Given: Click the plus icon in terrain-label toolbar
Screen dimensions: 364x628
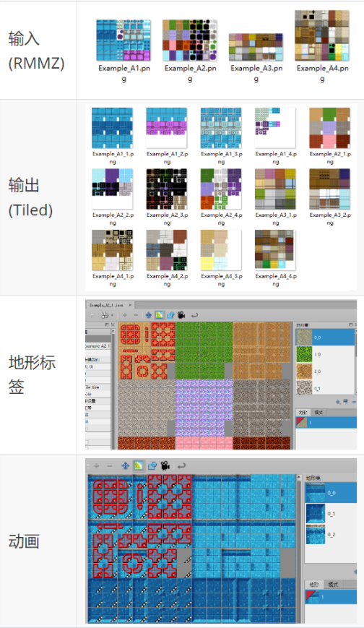Looking at the screenshot, I should (125, 315).
